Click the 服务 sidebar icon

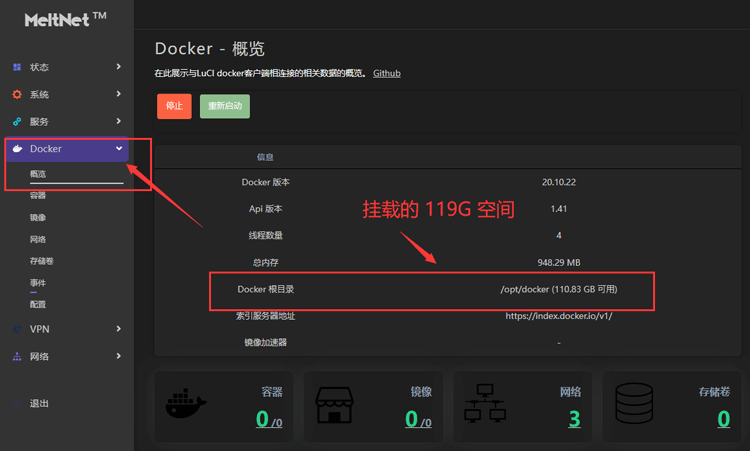coord(17,121)
